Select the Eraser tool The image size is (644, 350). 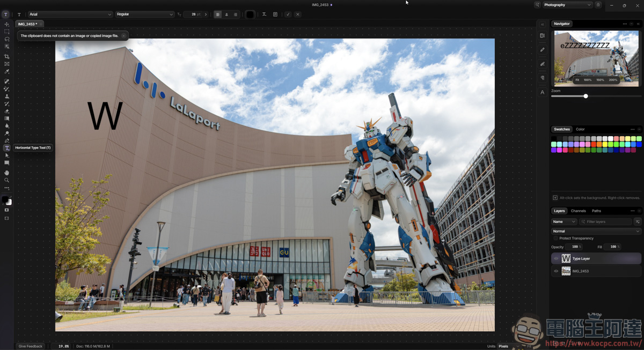click(x=6, y=111)
